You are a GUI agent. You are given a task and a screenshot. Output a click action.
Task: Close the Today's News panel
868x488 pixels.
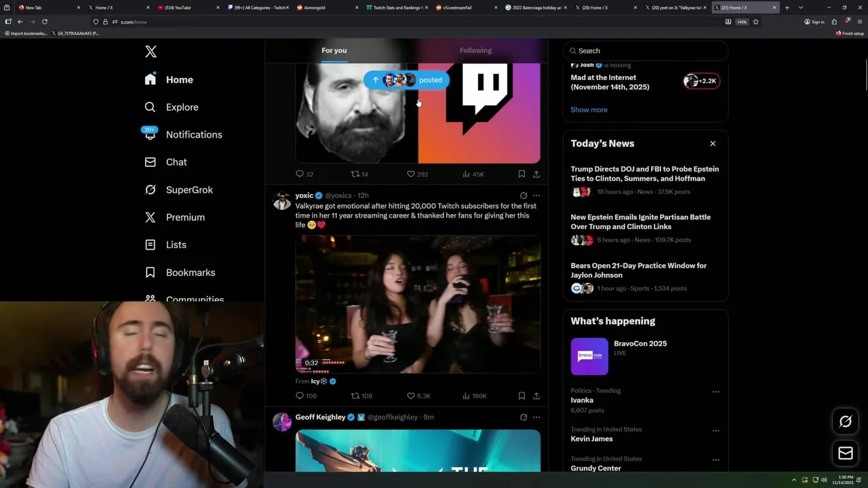[x=713, y=144]
